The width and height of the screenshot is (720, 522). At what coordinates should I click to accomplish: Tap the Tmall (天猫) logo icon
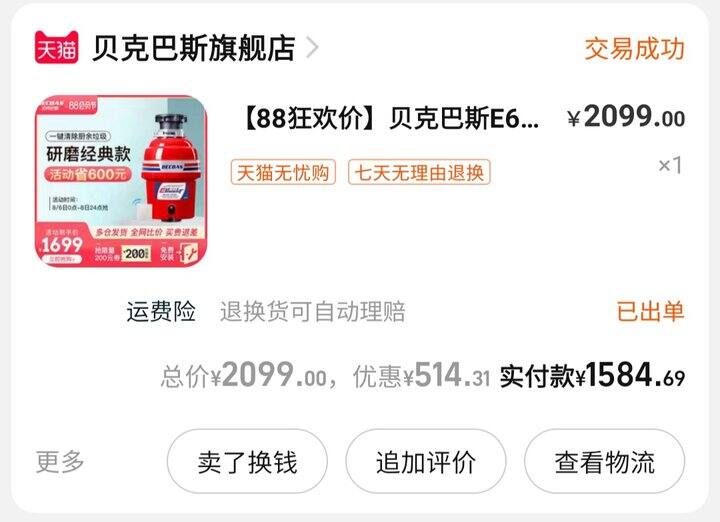(56, 47)
